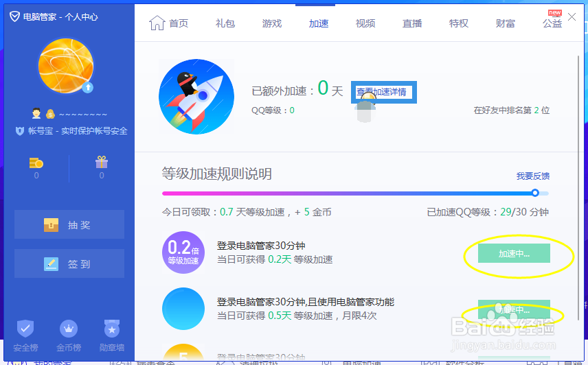Click 已加速QQ等级：29/30 分钟 text
588x365 pixels.
coord(488,212)
